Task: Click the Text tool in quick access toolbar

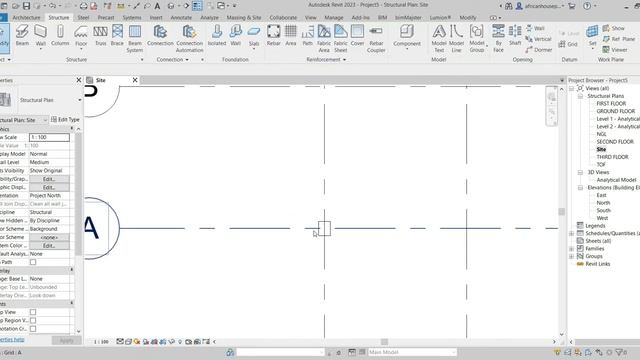Action: (157, 6)
